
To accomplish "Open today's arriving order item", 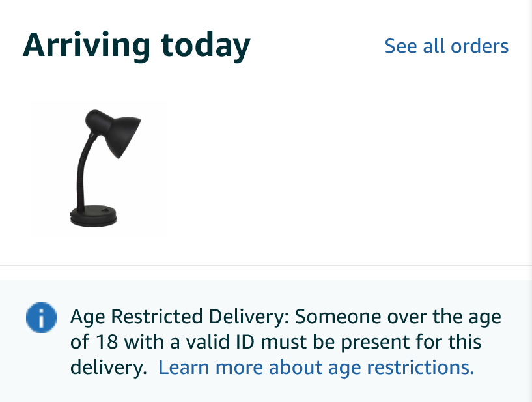I will tap(99, 169).
